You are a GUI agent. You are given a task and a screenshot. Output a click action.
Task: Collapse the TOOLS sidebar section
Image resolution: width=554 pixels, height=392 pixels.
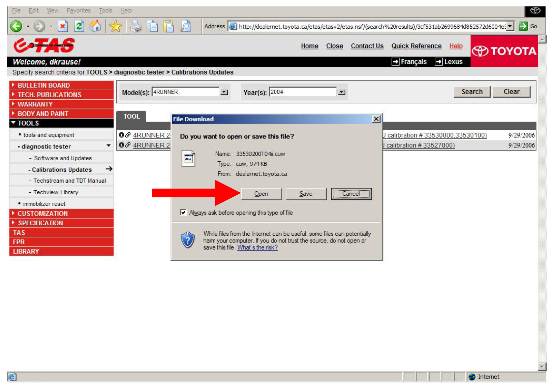click(28, 123)
